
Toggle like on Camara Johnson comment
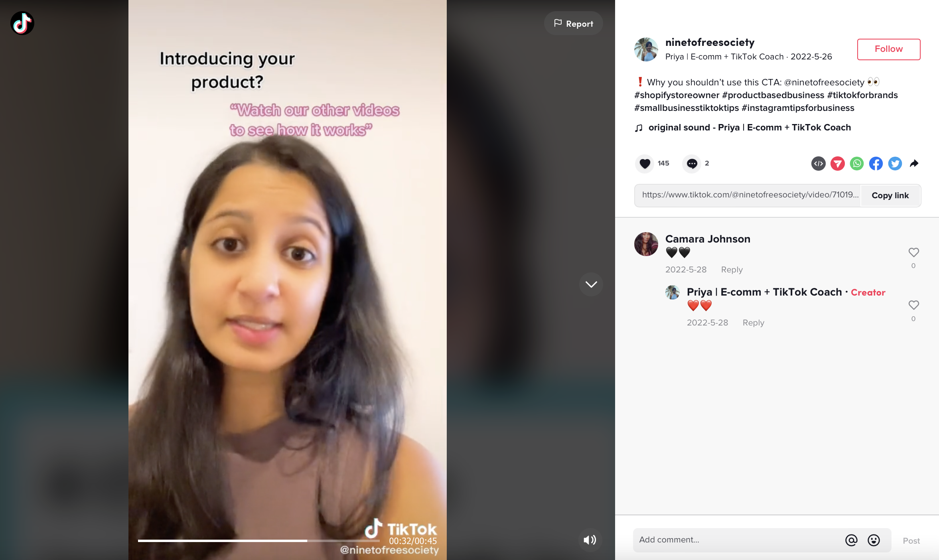(x=914, y=252)
